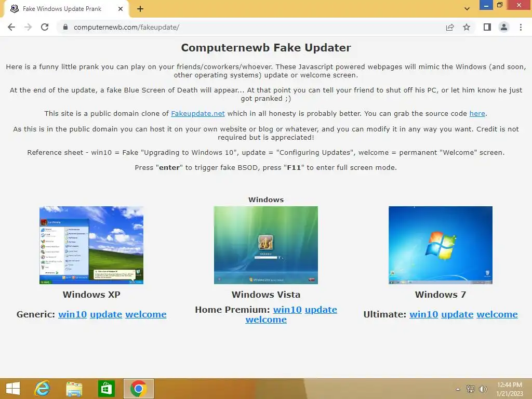This screenshot has height=399, width=532.
Task: Open File Explorer from the taskbar
Action: (74, 389)
